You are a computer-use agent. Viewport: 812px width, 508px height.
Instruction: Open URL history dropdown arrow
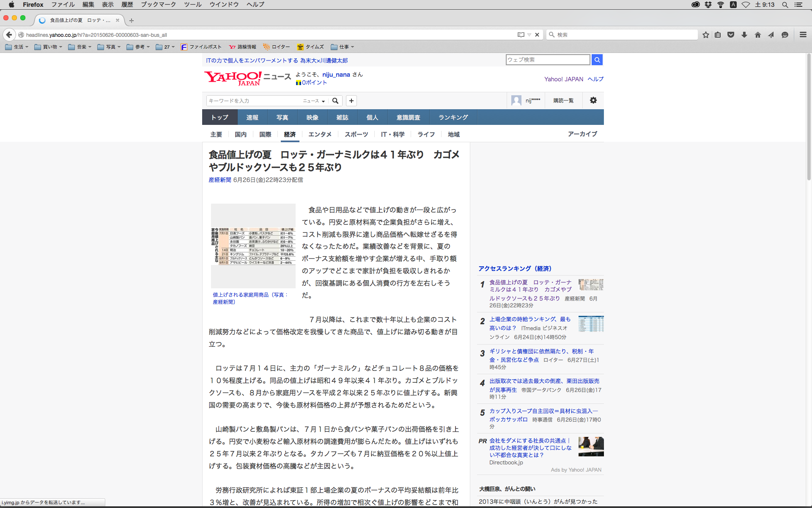click(x=529, y=35)
